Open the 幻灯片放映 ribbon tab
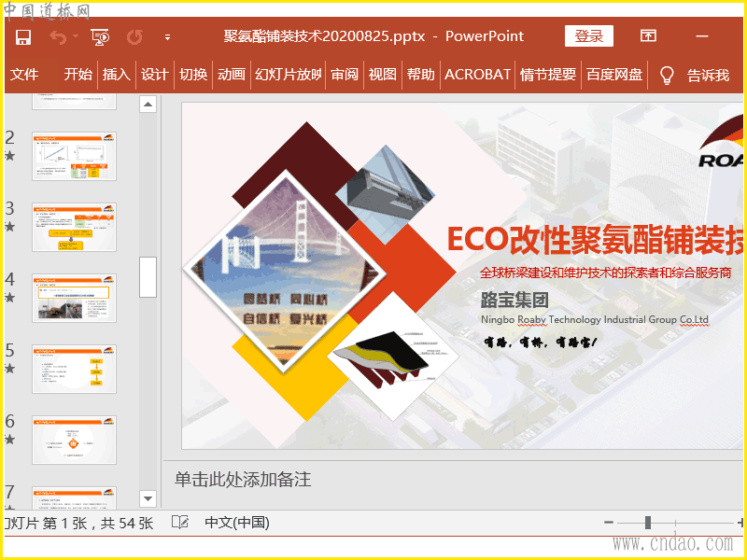Viewport: 747px width, 560px height. click(288, 75)
